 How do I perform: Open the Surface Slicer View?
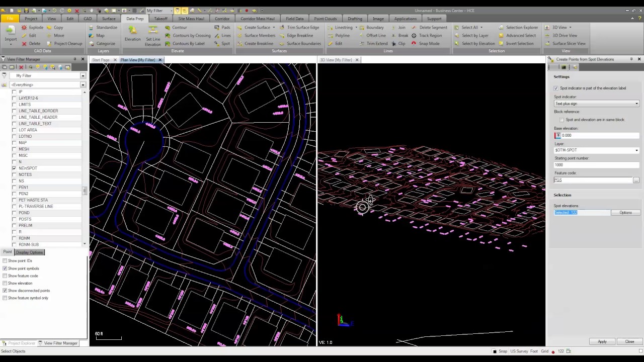coord(565,44)
